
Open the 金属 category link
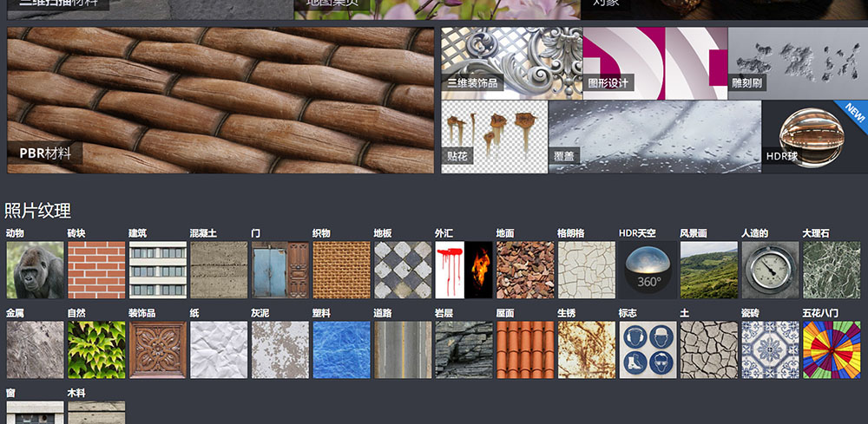[15, 313]
